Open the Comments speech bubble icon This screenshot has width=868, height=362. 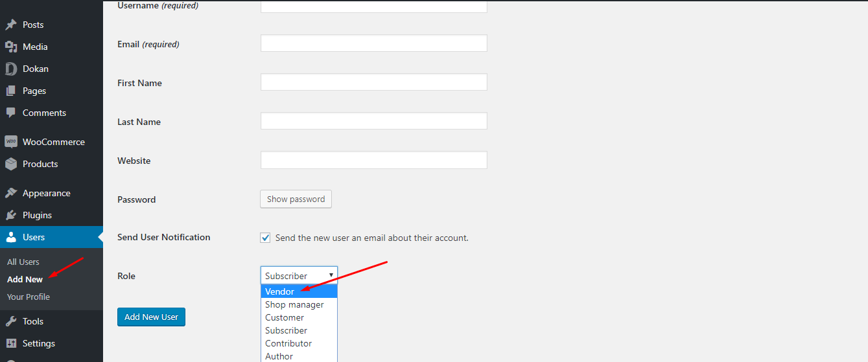click(x=11, y=113)
